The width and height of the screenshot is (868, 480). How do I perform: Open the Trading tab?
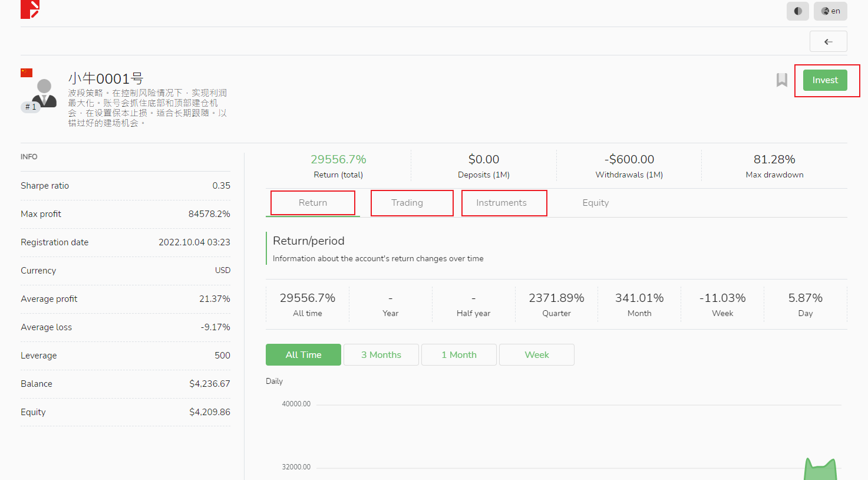pyautogui.click(x=407, y=203)
